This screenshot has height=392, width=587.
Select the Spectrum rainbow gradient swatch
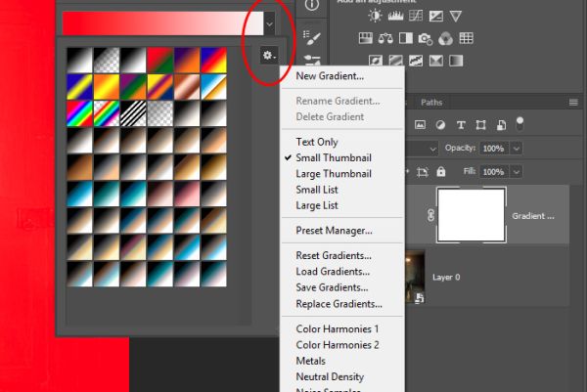80,113
